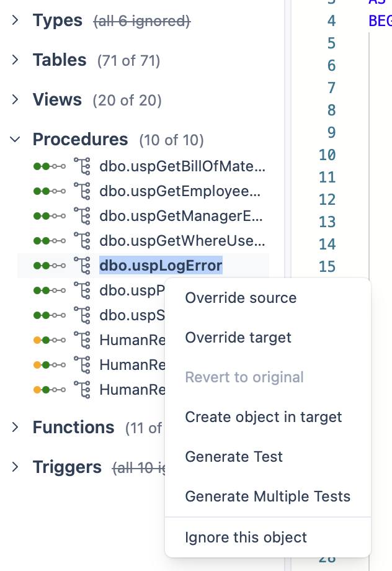Select dbo.uspGetManagerE… procedure in tree
Image resolution: width=392 pixels, height=571 pixels.
[x=181, y=216]
